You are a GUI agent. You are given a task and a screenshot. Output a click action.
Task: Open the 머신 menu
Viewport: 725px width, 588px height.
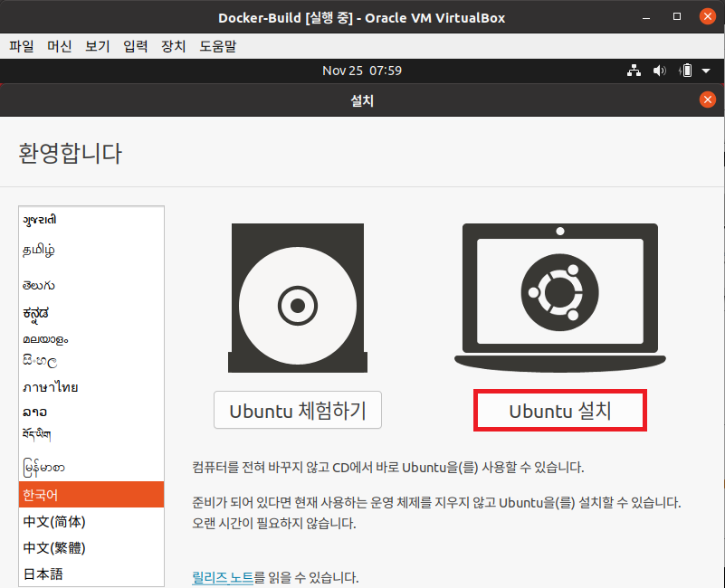pyautogui.click(x=59, y=46)
